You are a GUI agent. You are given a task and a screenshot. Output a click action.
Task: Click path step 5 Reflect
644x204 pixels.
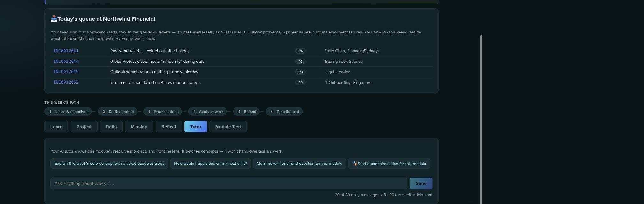tap(246, 112)
